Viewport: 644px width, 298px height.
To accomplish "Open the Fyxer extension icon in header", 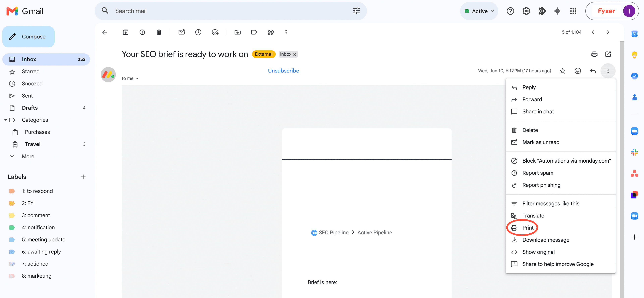I will point(542,11).
